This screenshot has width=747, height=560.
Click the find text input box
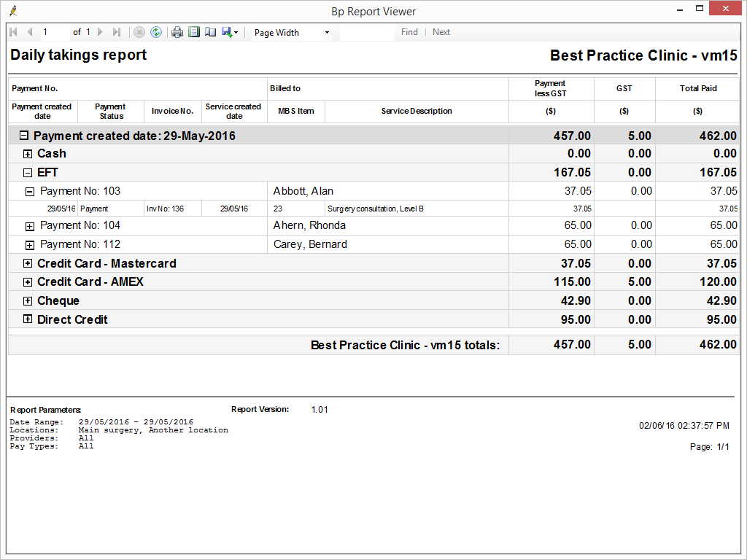point(368,32)
